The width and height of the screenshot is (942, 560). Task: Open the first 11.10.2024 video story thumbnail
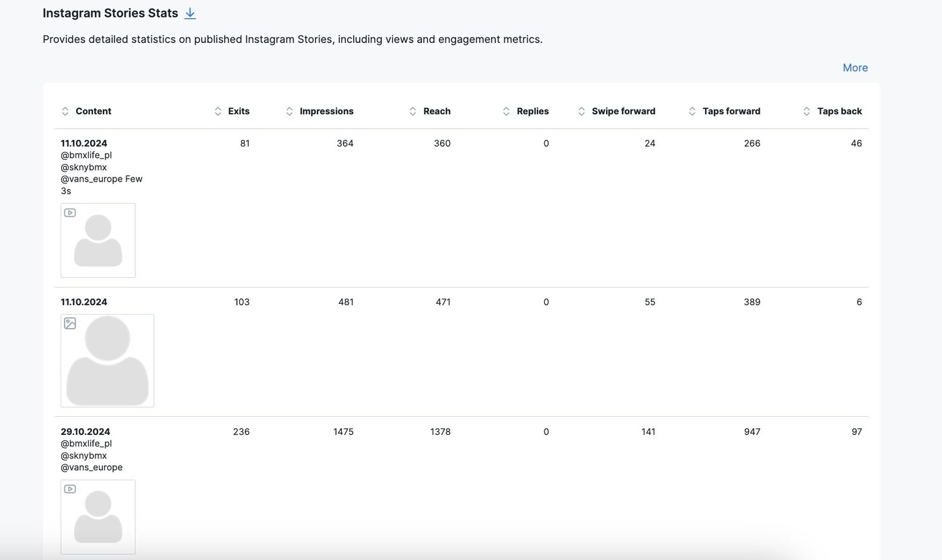[98, 240]
